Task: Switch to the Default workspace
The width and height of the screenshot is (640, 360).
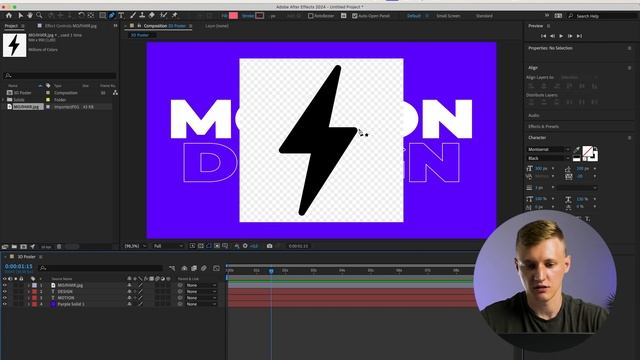Action: pos(413,16)
